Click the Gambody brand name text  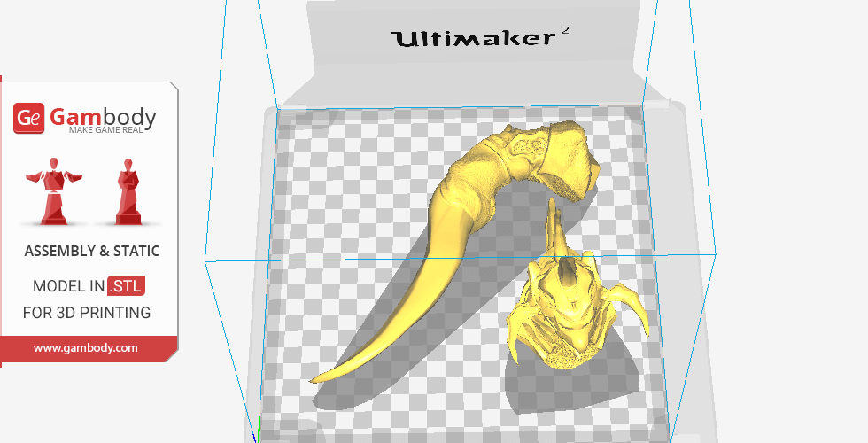pyautogui.click(x=103, y=116)
